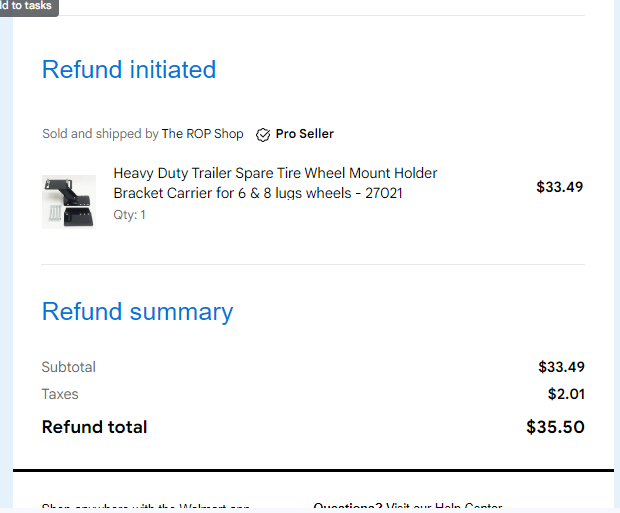Open the spare tire mount product thumbnail
Viewport: 620px width, 513px height.
pyautogui.click(x=69, y=202)
